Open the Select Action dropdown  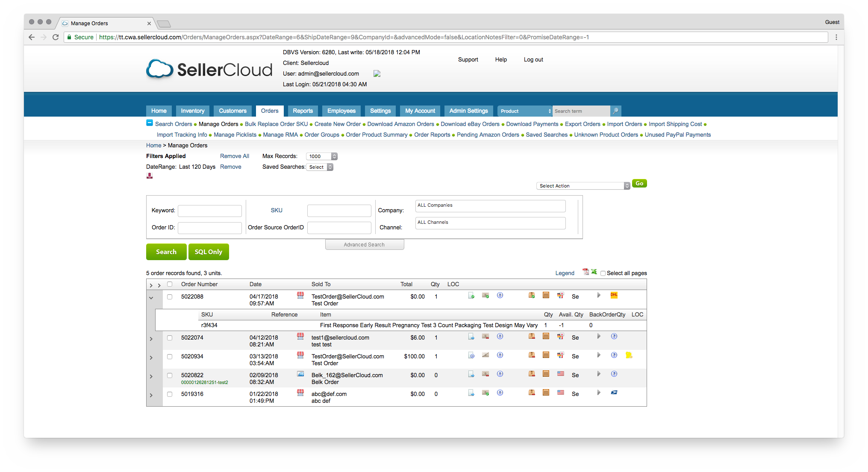click(583, 186)
